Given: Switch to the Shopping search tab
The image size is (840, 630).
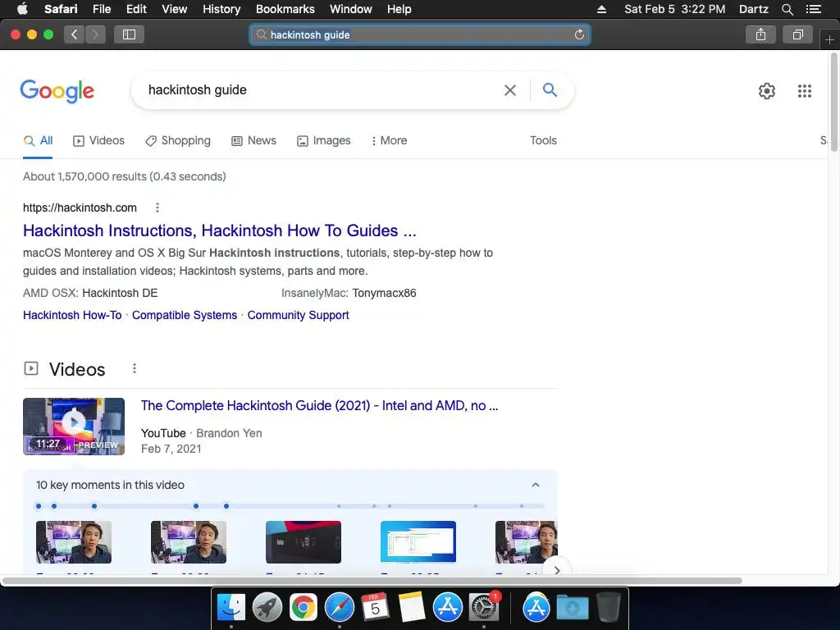Looking at the screenshot, I should pyautogui.click(x=178, y=141).
